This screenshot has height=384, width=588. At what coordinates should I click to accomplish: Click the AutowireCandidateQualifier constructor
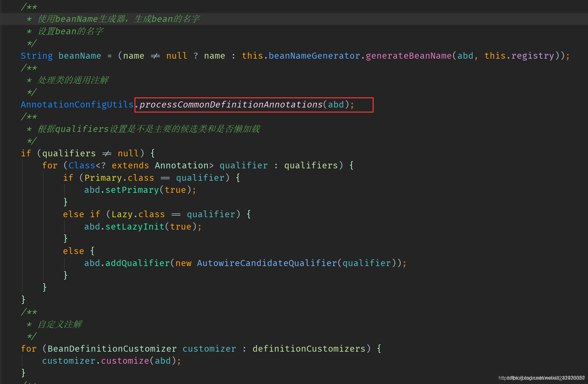coord(267,263)
